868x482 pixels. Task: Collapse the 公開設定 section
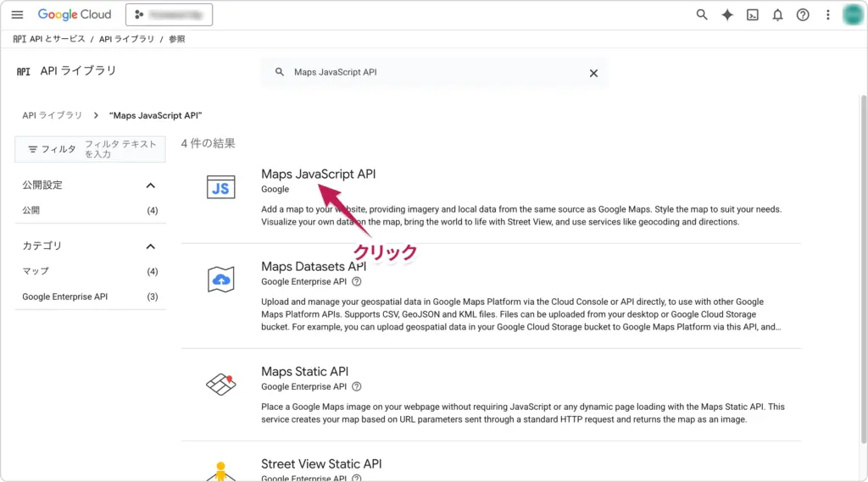pos(150,186)
